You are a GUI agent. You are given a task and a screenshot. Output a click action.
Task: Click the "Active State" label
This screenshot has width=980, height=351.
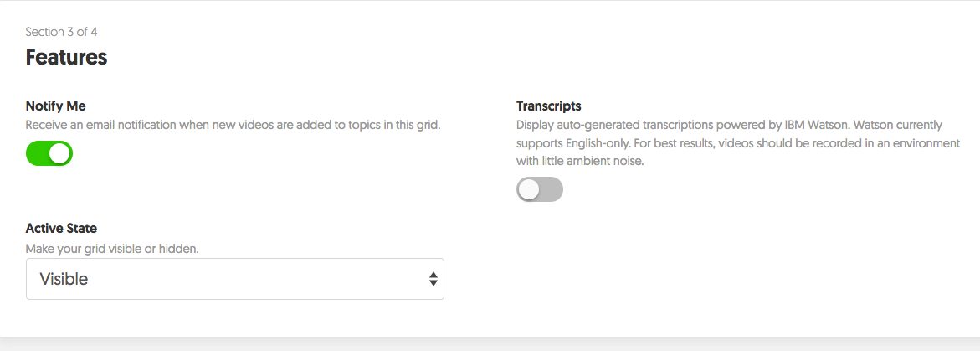click(x=62, y=228)
